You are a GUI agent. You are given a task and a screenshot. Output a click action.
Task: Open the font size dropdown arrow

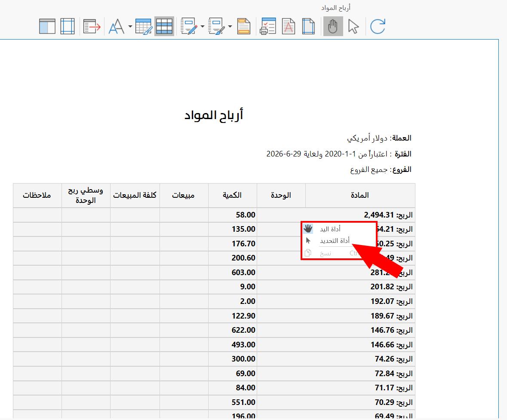tap(130, 26)
